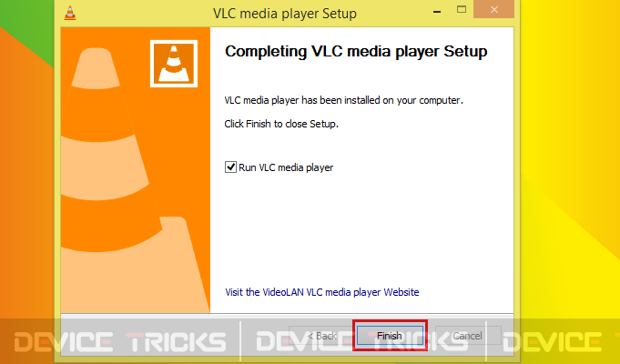
Task: Click the 'has been installed on your computer' message
Action: pyautogui.click(x=382, y=100)
